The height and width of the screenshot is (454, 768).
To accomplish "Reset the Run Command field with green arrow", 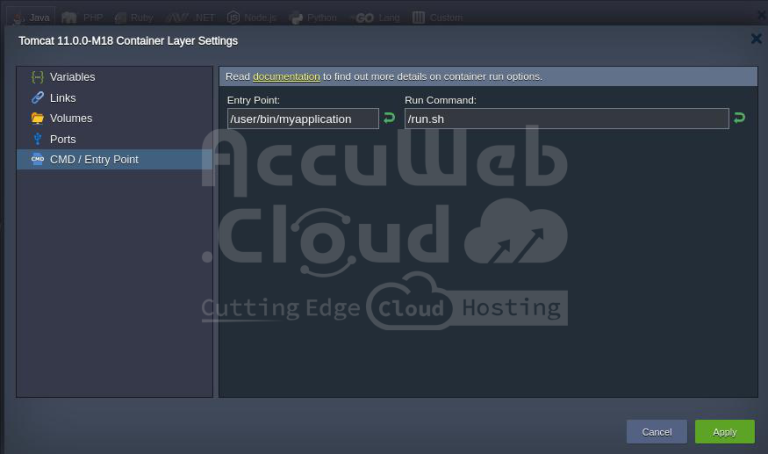I will [739, 118].
